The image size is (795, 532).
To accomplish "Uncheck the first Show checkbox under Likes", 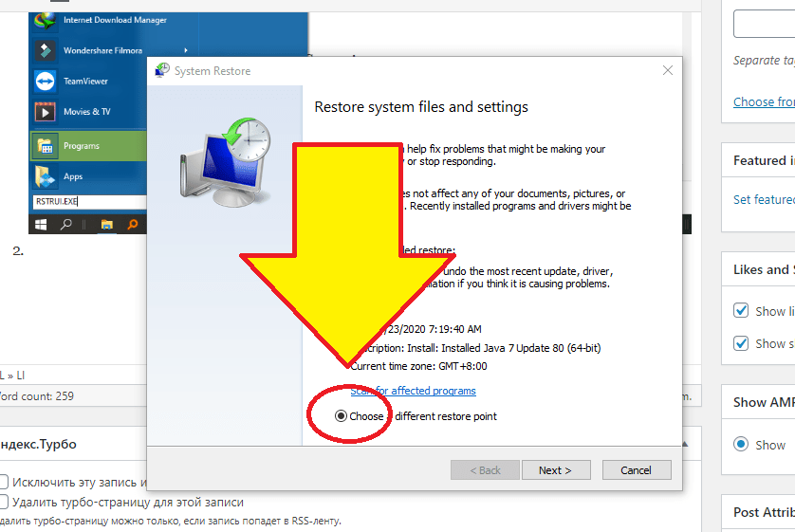I will click(x=742, y=311).
